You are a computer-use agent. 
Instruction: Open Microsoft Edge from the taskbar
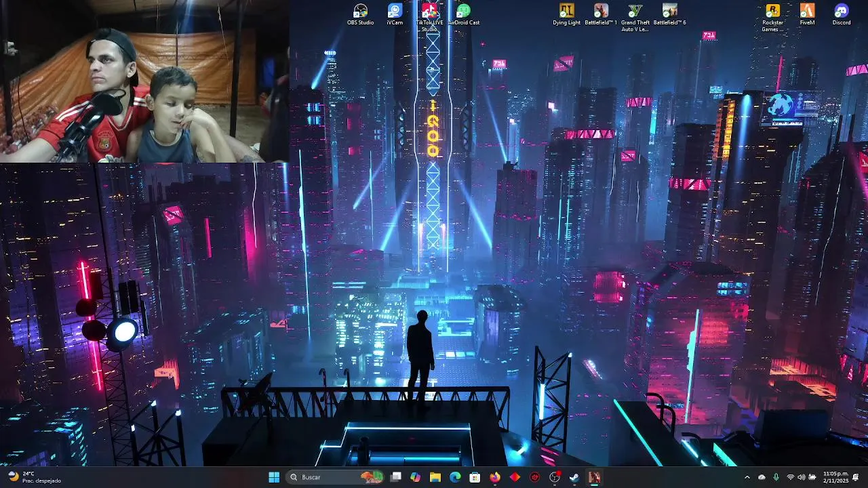point(455,477)
